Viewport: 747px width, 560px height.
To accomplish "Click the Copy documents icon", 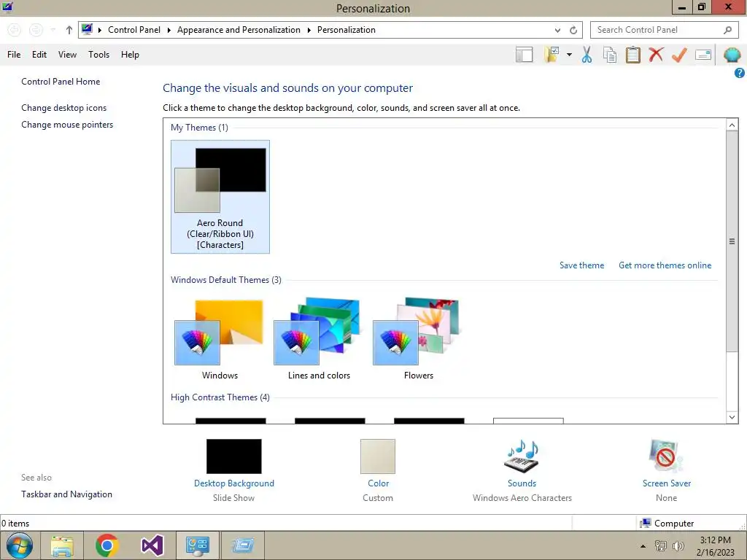I will [x=609, y=55].
